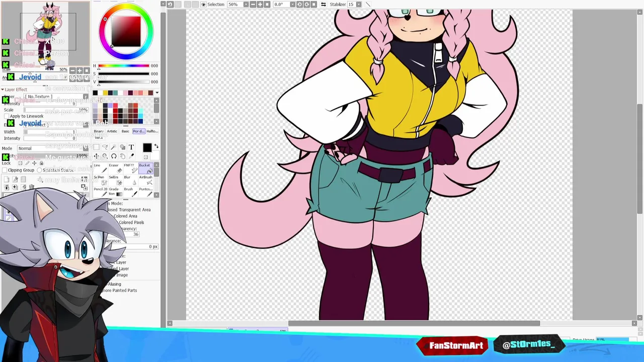Choose the Eraser brush
Viewport: 644px width, 362px height.
pyautogui.click(x=116, y=168)
